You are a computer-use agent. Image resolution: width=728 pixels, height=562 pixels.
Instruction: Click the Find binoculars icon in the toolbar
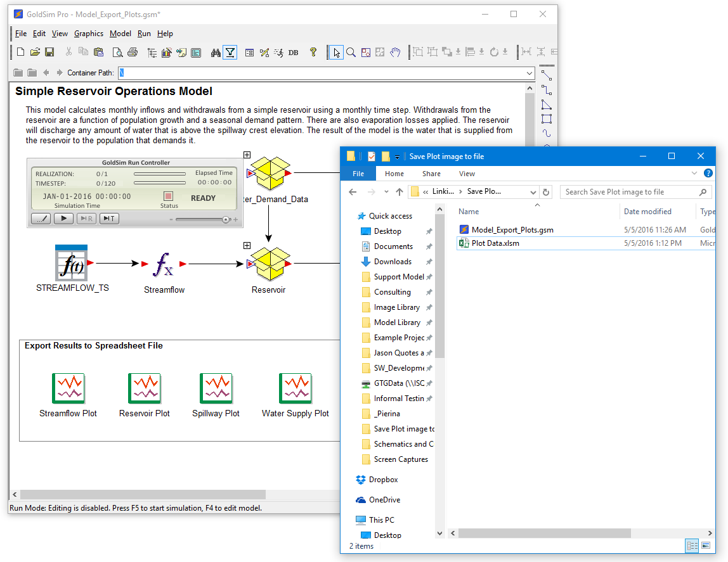(x=216, y=52)
